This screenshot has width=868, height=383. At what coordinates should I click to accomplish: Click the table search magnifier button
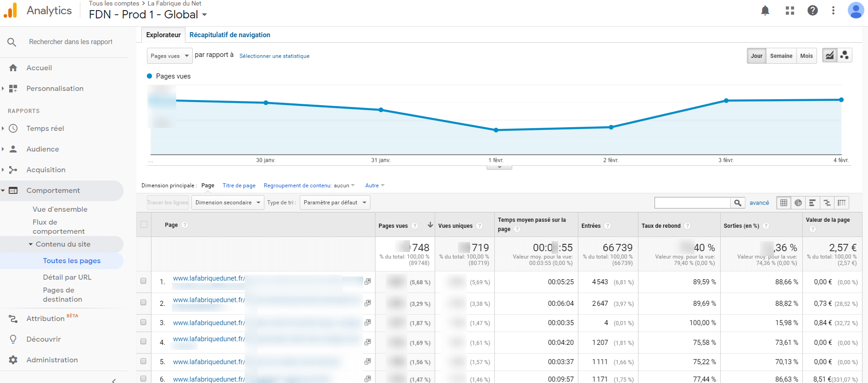738,203
